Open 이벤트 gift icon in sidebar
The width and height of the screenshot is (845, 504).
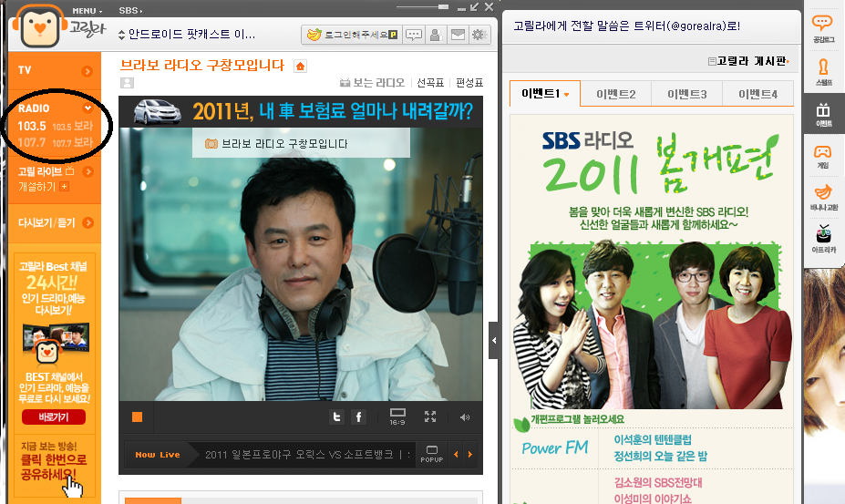point(823,114)
